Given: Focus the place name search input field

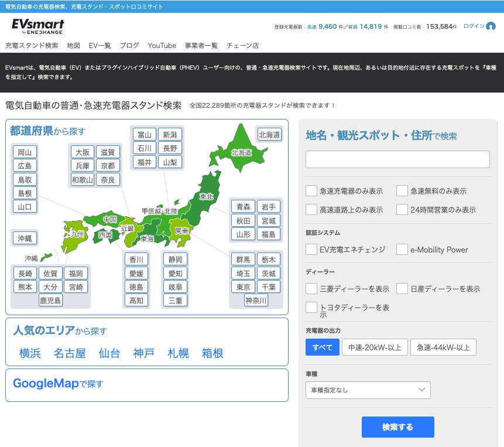Looking at the screenshot, I should point(397,159).
